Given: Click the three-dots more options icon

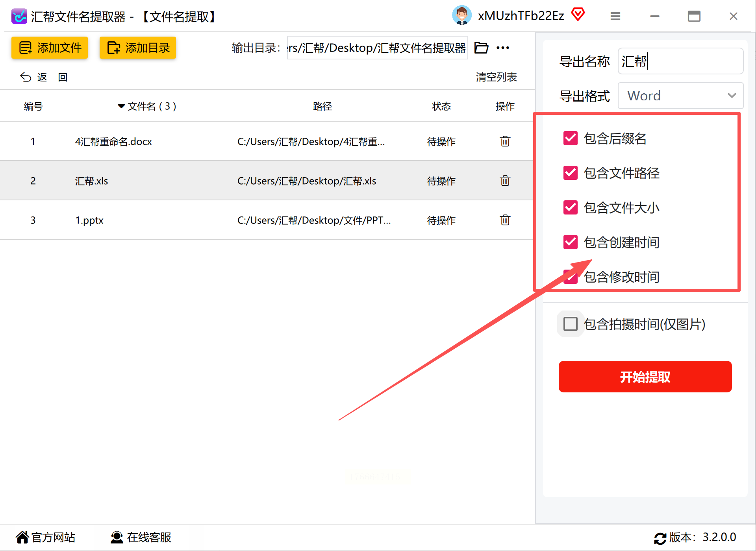Looking at the screenshot, I should coord(503,48).
